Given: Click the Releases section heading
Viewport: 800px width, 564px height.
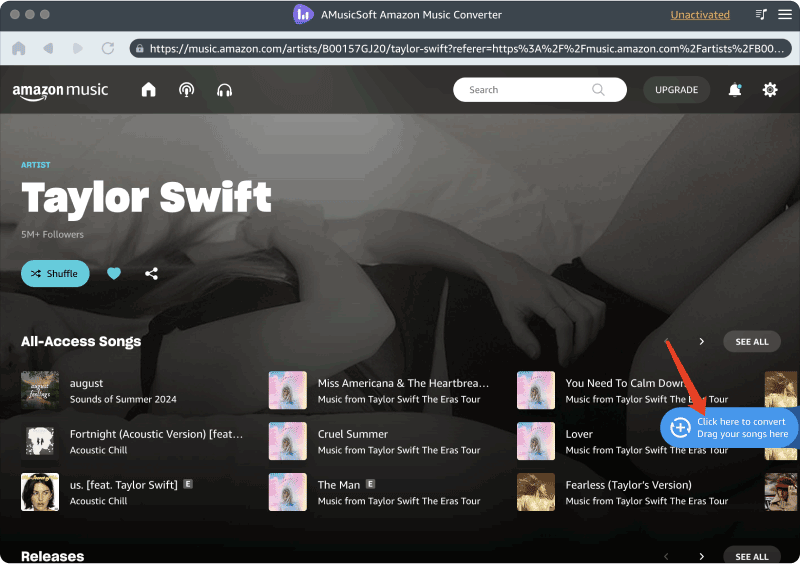Looking at the screenshot, I should (53, 556).
